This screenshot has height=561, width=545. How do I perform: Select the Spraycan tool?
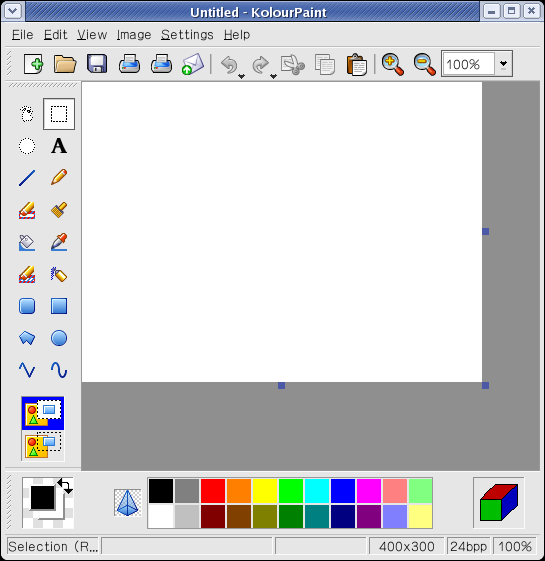[x=59, y=274]
